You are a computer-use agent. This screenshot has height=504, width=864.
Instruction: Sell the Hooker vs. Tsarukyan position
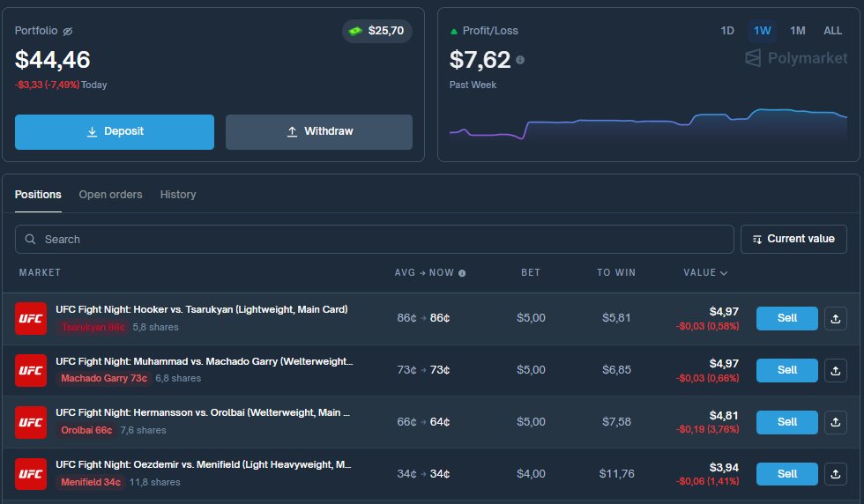786,318
